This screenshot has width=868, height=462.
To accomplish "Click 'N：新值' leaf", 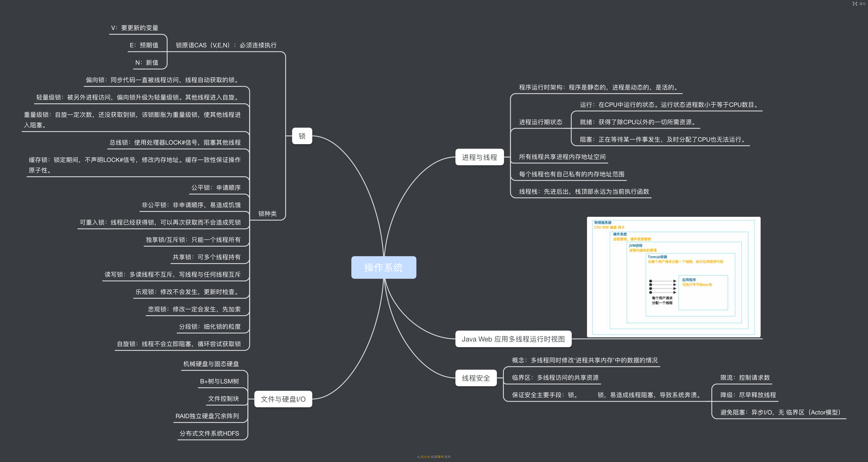I will pyautogui.click(x=147, y=63).
